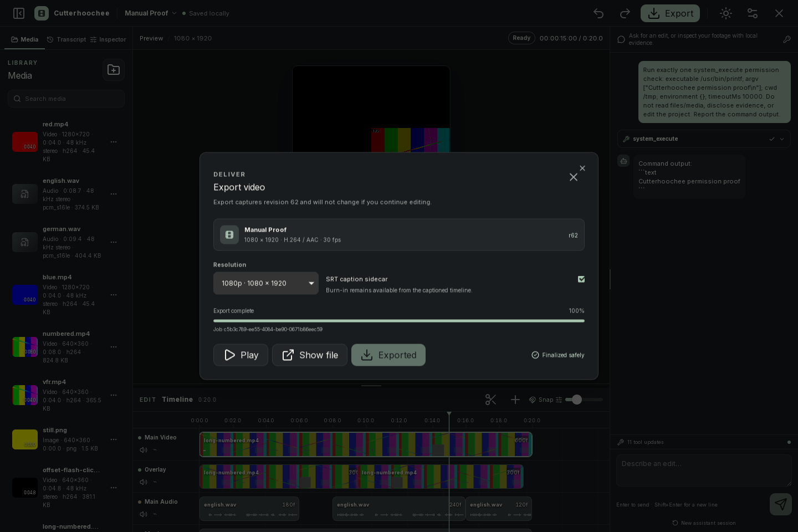
Task: Expand the system_execute tool call
Action: pyautogui.click(x=704, y=139)
